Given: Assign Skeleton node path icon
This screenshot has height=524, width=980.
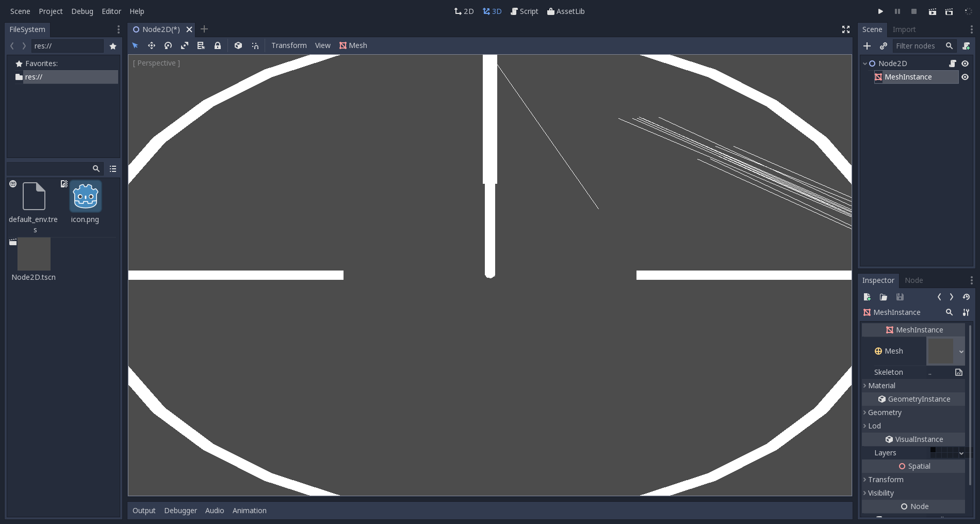Looking at the screenshot, I should click(959, 372).
